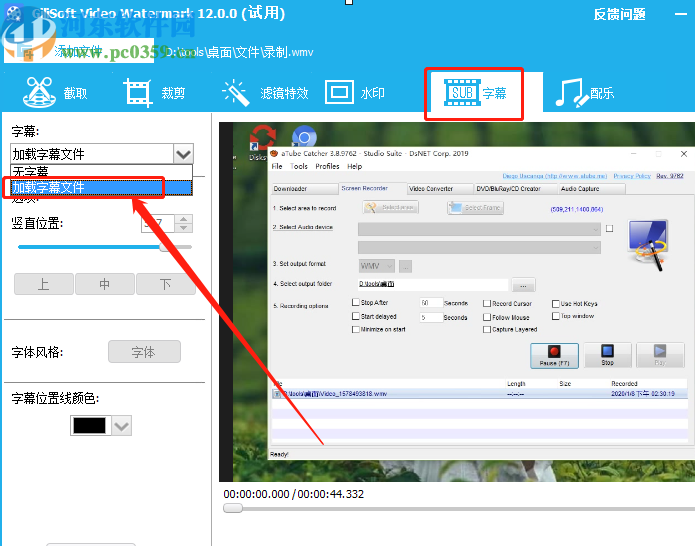Click the red Pause (F7) record button

[x=554, y=355]
